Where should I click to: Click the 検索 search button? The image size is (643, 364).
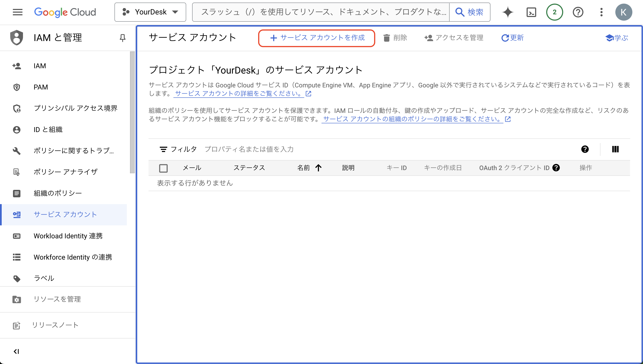pos(470,12)
